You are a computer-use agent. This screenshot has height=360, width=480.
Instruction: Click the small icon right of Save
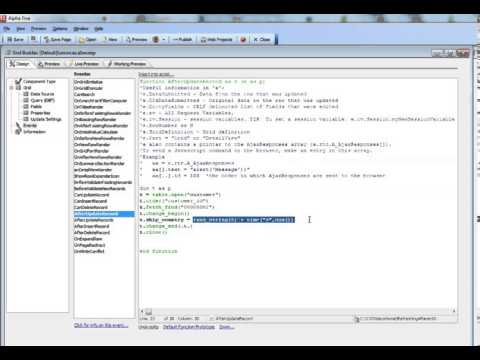(33, 39)
